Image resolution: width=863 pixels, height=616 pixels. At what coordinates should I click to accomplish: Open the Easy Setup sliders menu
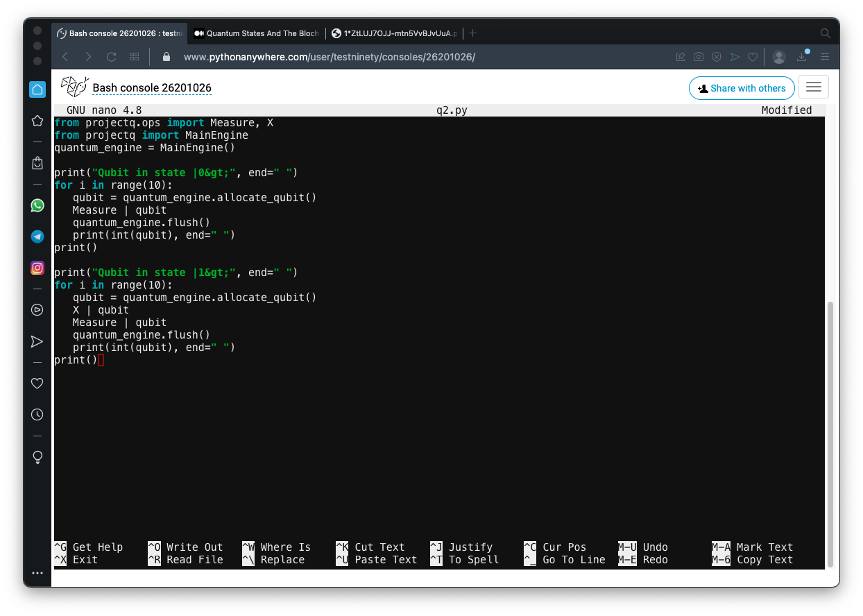pos(825,57)
